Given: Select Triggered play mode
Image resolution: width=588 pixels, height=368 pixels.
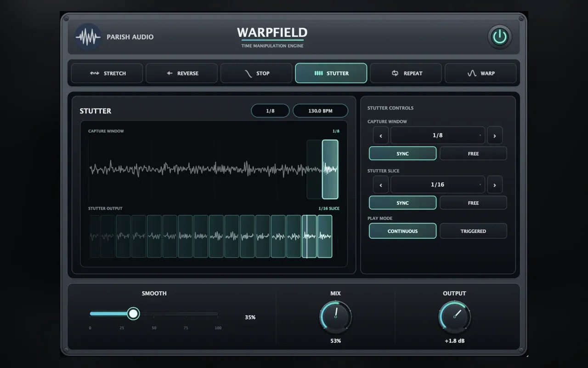Looking at the screenshot, I should pyautogui.click(x=474, y=231).
